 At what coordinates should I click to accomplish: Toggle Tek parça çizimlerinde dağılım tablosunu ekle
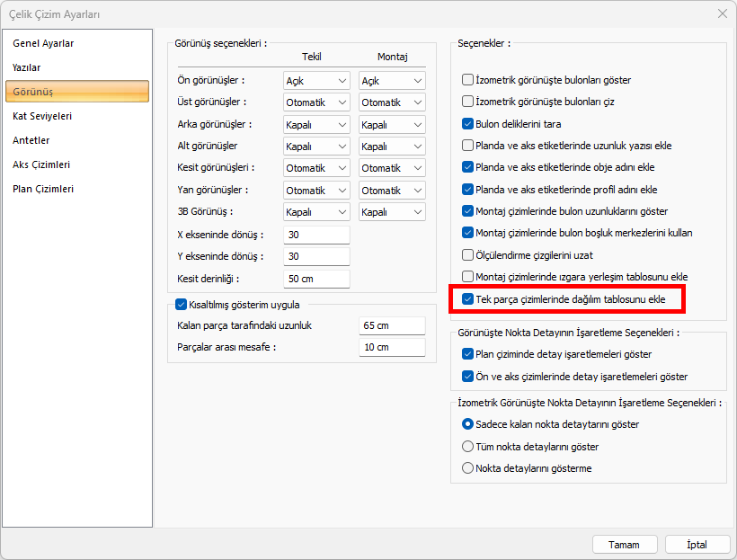[x=467, y=298]
